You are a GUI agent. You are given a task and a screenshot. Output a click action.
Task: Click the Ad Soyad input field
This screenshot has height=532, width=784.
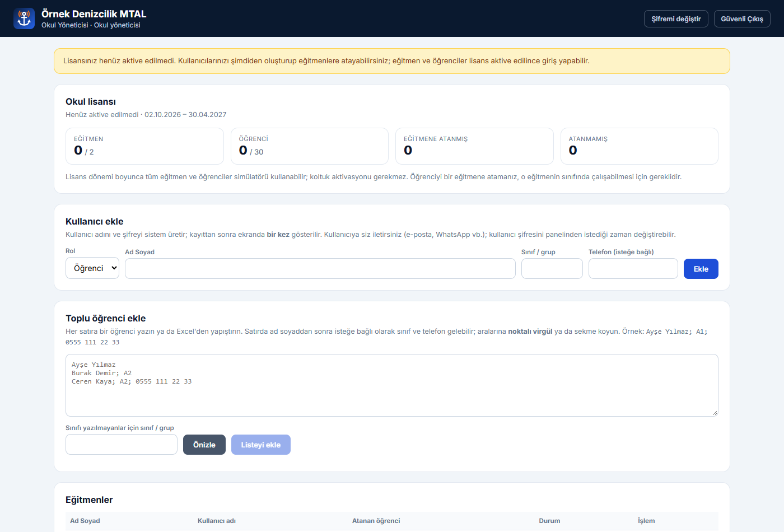click(320, 269)
